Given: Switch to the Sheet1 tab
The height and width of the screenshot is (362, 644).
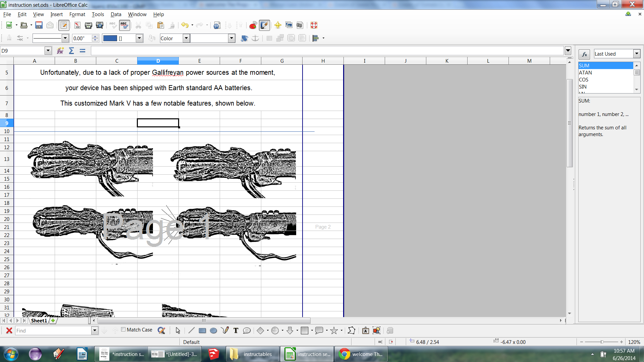Looking at the screenshot, I should [x=39, y=321].
